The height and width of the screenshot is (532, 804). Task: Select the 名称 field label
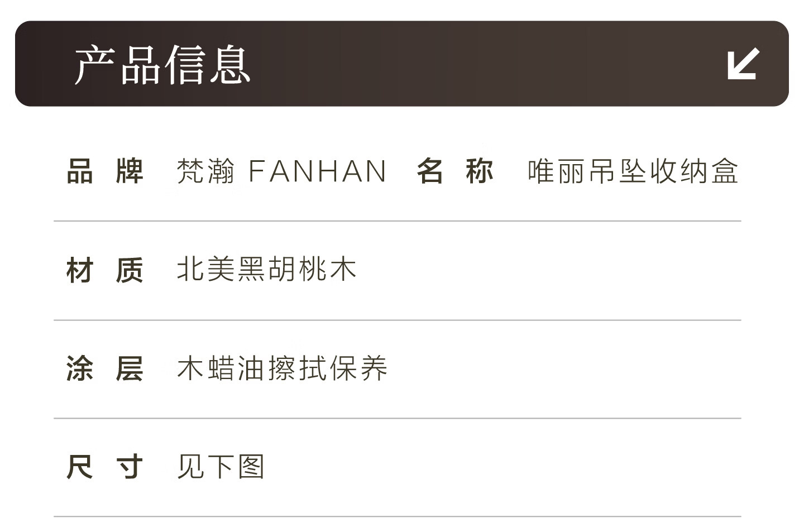[454, 171]
